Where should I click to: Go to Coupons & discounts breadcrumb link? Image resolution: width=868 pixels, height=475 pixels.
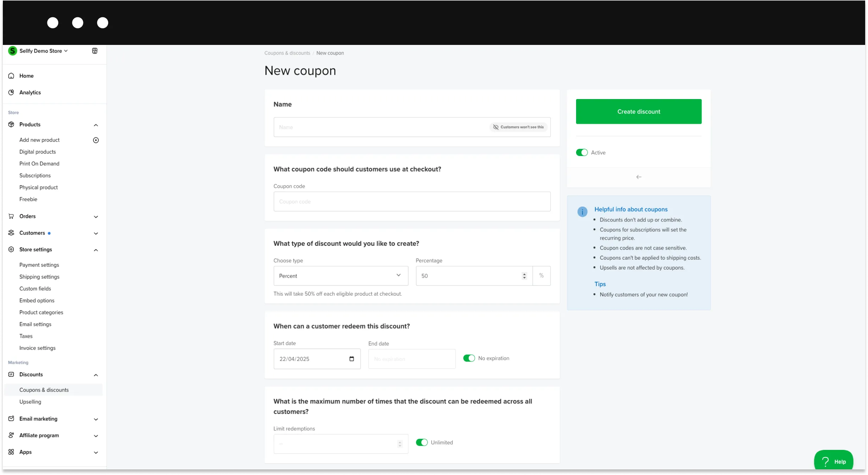(287, 53)
